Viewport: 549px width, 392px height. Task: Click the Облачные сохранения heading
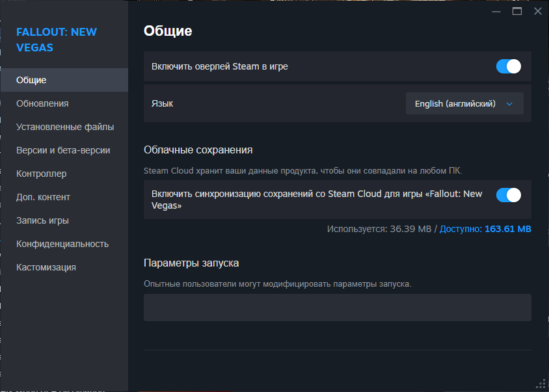pyautogui.click(x=198, y=150)
